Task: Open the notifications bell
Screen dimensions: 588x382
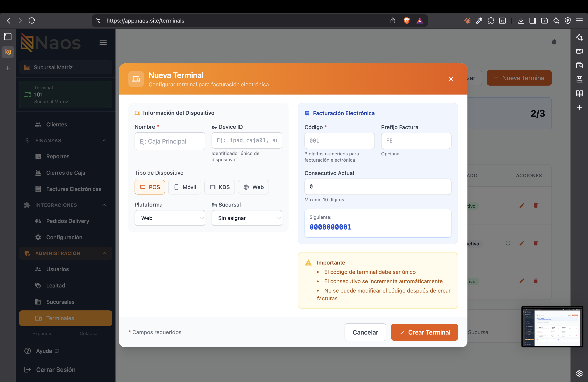Action: [554, 42]
